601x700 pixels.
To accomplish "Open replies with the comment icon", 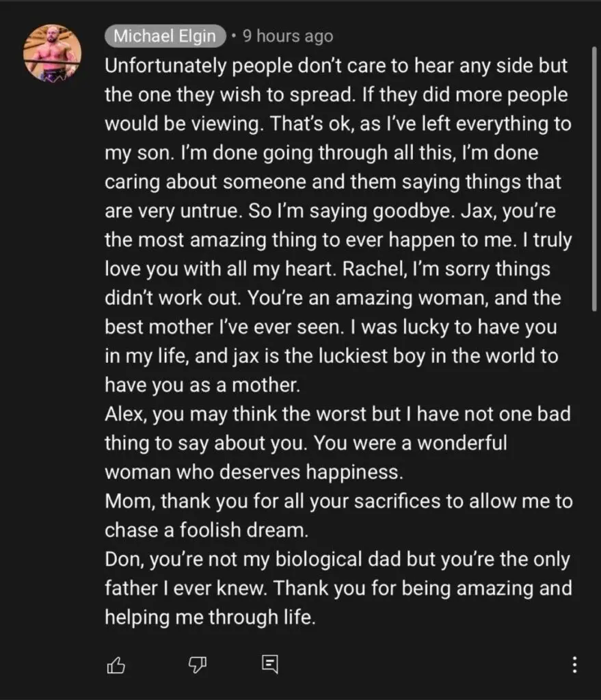I will pos(270,664).
